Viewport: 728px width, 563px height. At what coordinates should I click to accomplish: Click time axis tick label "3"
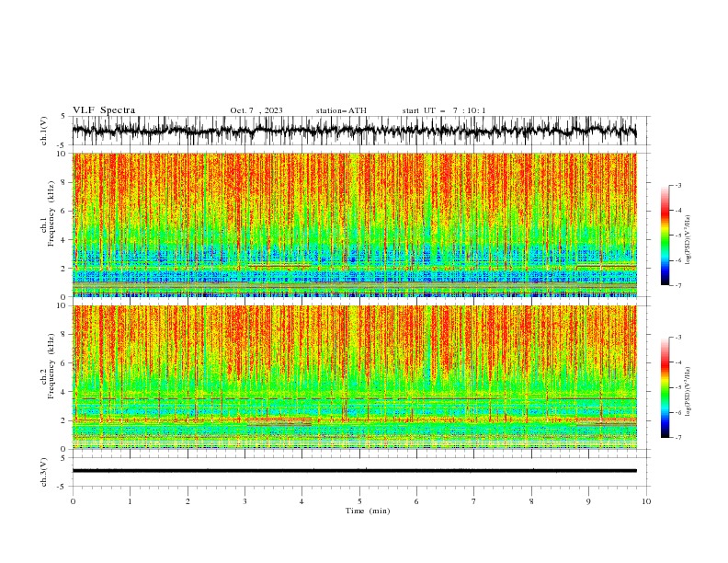pyautogui.click(x=245, y=501)
